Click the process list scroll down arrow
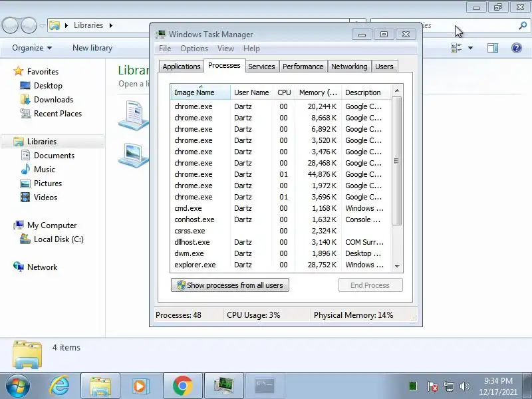The image size is (532, 399). tap(397, 267)
